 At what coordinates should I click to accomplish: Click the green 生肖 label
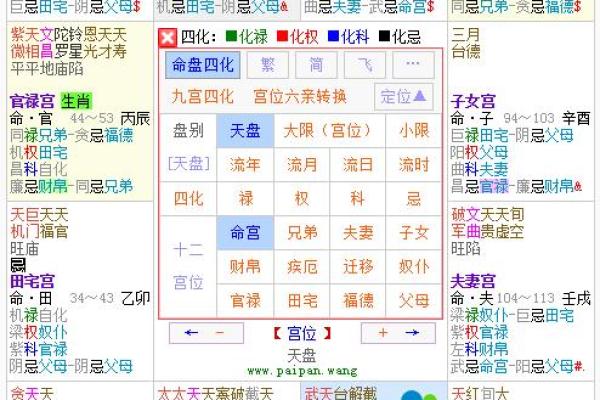point(73,101)
